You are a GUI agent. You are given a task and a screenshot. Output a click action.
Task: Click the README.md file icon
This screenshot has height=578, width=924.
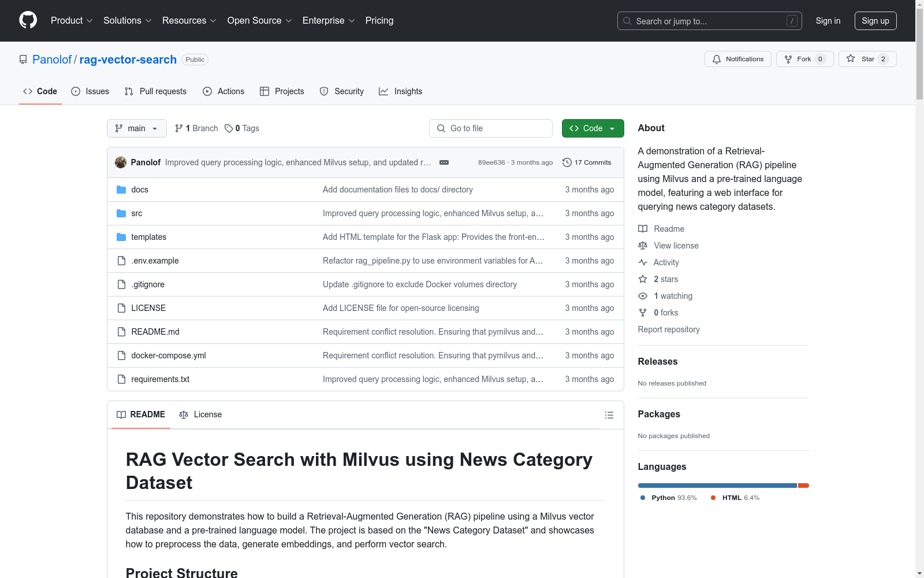click(x=121, y=332)
